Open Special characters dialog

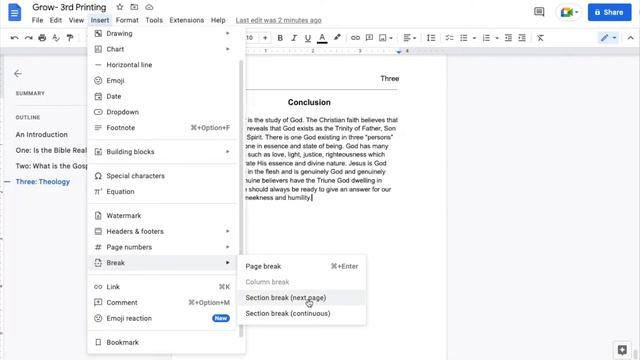click(x=162, y=176)
